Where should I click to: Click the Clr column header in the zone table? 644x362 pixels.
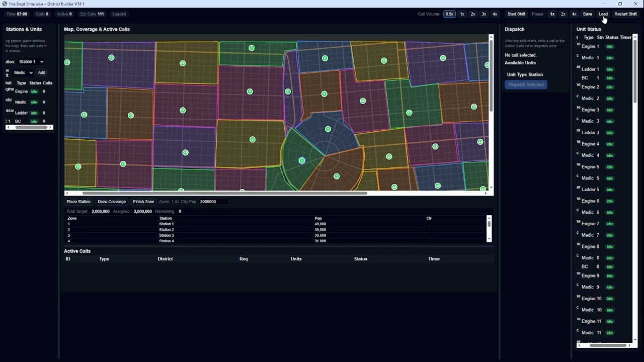pyautogui.click(x=429, y=218)
